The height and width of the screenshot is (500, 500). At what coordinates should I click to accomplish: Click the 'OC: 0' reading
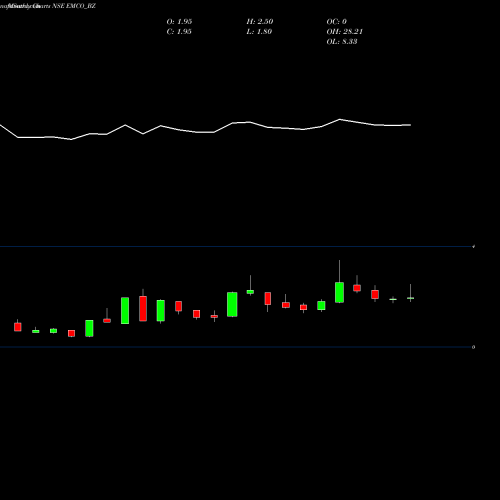coord(337,22)
